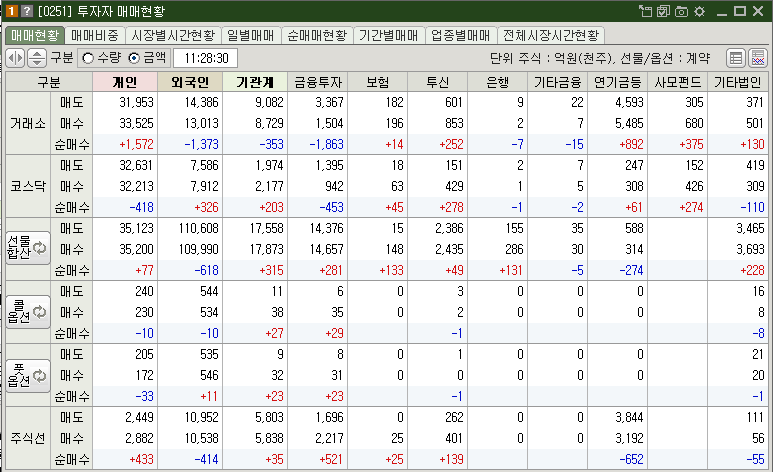773x472 pixels.
Task: Click the pop-out window icon in title bar
Action: point(645,11)
